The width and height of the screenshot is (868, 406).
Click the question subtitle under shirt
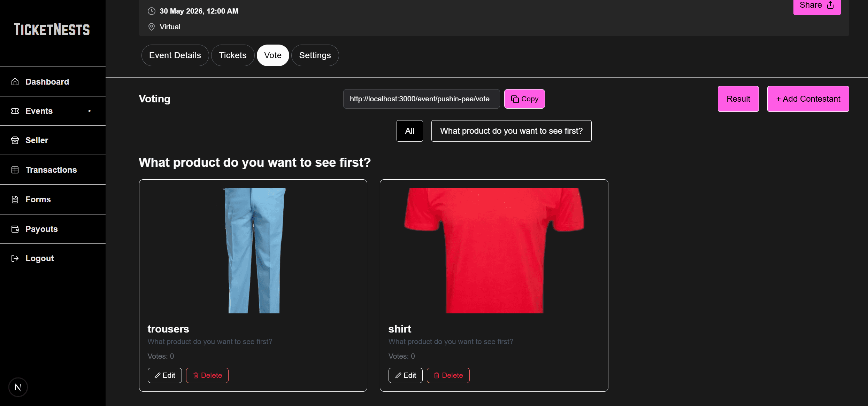451,342
